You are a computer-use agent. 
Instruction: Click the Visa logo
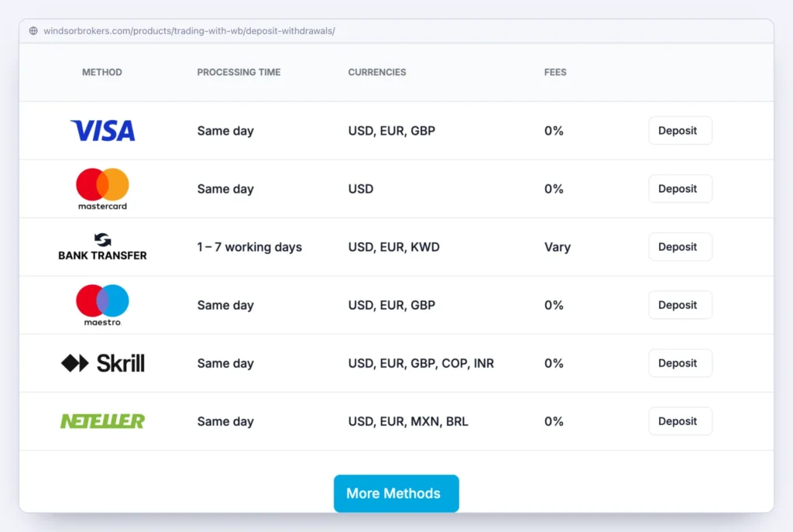pos(103,130)
